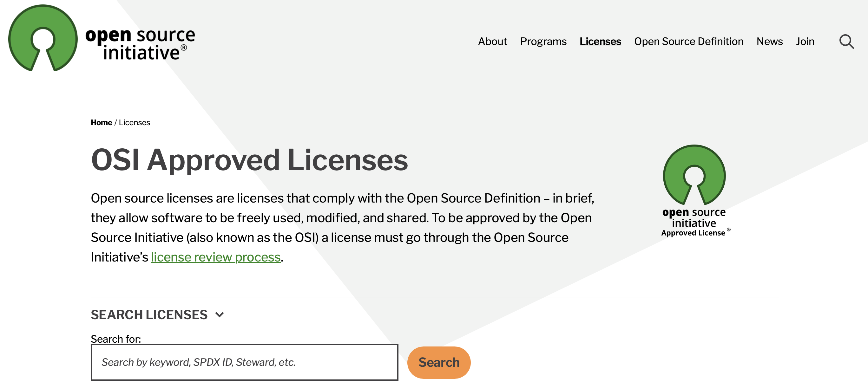
Task: Click the Join navigation link
Action: [x=805, y=42]
